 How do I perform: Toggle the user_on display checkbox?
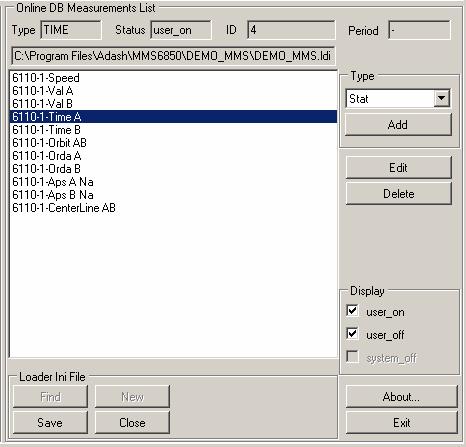[352, 311]
